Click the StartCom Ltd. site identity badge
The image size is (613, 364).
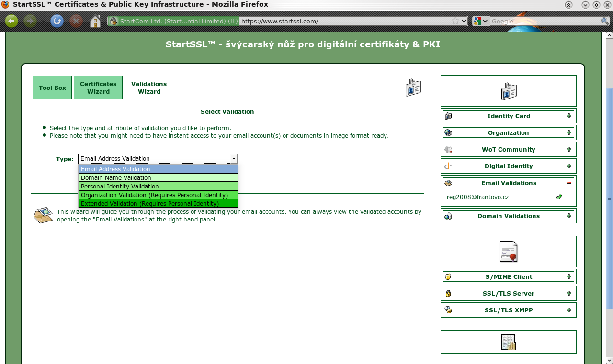click(173, 21)
